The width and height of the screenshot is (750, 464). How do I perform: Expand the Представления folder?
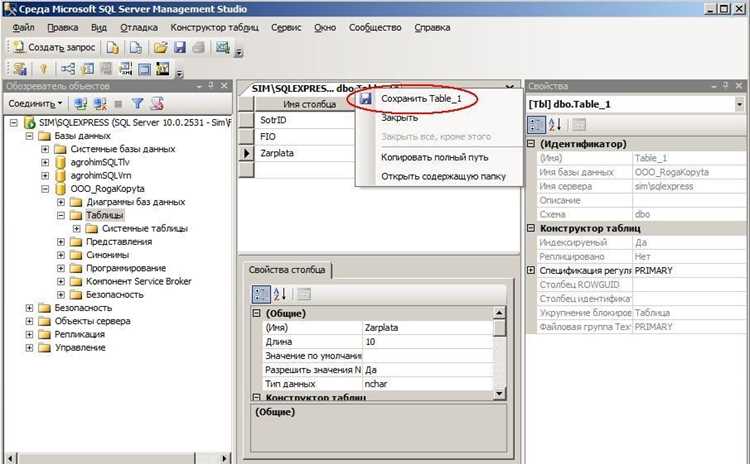(61, 242)
